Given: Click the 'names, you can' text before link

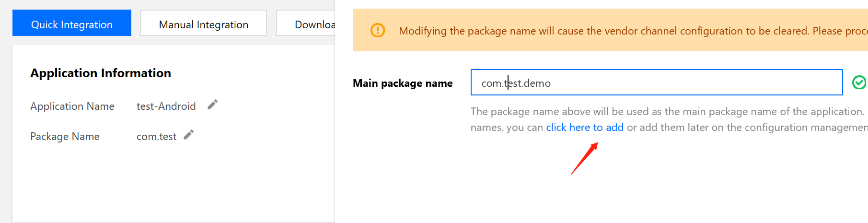Looking at the screenshot, I should [507, 127].
